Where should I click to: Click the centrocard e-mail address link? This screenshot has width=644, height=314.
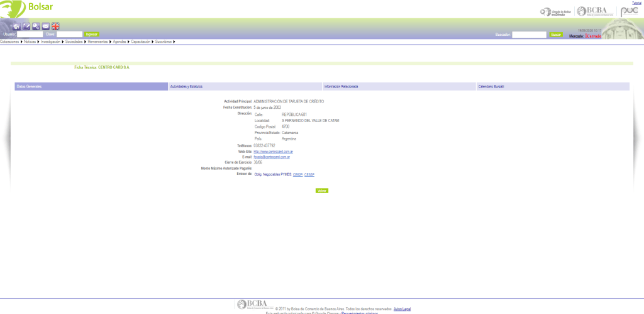[272, 157]
